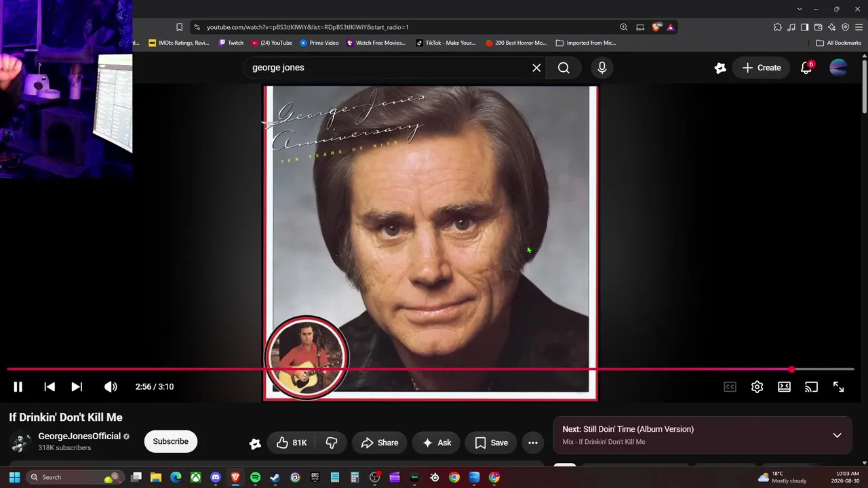Seek using the red video progress bar
This screenshot has height=488, width=868.
tap(430, 369)
